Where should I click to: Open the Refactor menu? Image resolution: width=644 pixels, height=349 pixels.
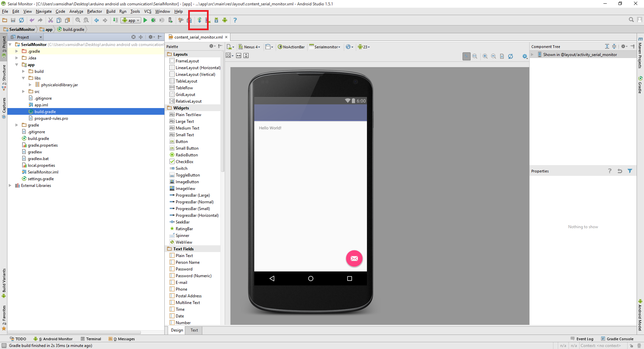pyautogui.click(x=95, y=11)
